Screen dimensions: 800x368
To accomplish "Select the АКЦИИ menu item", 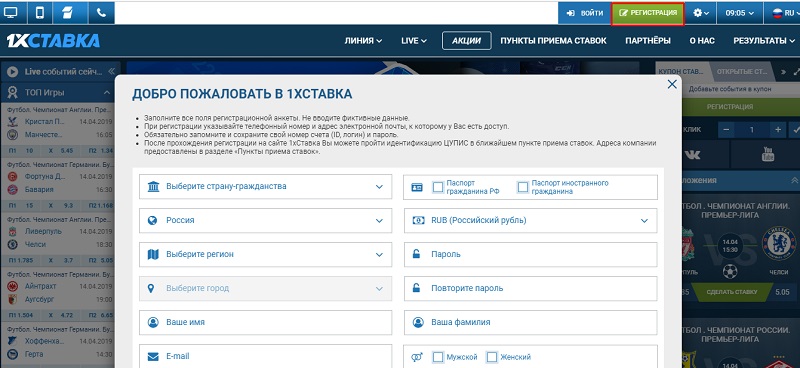I will tap(466, 41).
